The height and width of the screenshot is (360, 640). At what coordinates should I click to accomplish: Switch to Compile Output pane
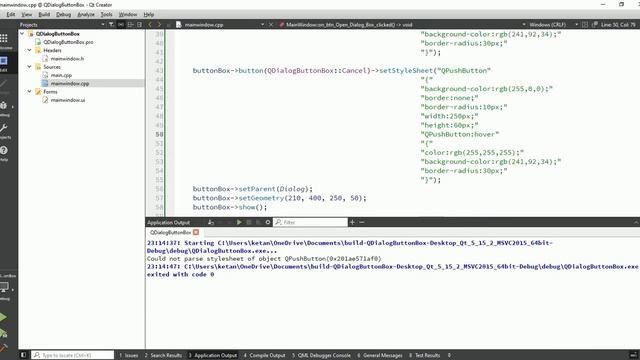pyautogui.click(x=264, y=355)
